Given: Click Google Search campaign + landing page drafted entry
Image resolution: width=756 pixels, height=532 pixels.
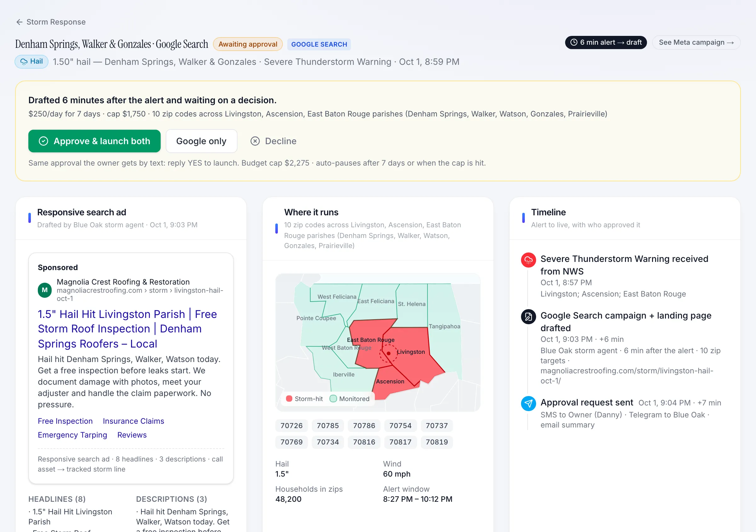Looking at the screenshot, I should 626,321.
